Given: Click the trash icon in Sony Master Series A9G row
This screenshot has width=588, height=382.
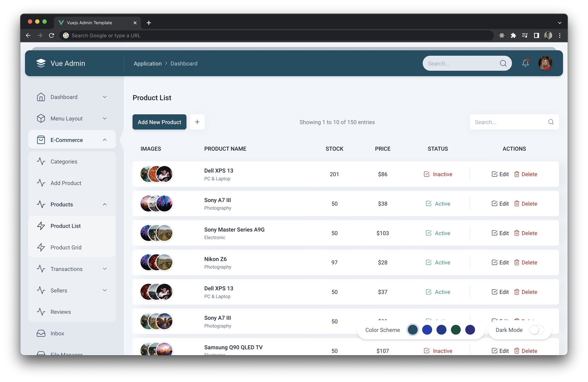Looking at the screenshot, I should point(517,233).
